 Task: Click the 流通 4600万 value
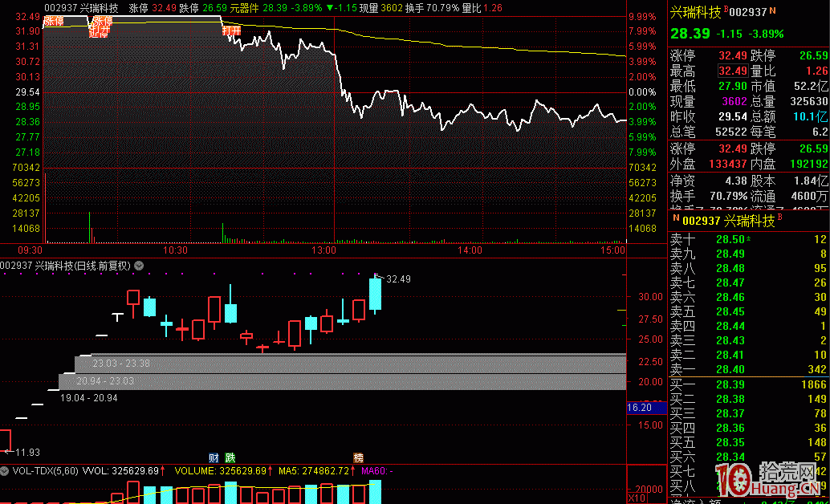tap(810, 197)
